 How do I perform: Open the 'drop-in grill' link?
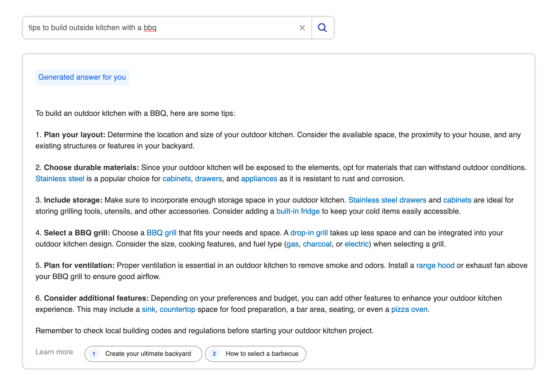click(x=309, y=233)
